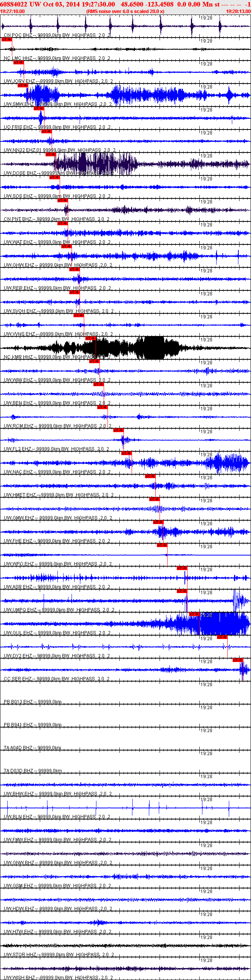Image resolution: width=251 pixels, height=980 pixels.
Task: Click red pick flag just below UW.DY2 label
Action: coord(238,660)
